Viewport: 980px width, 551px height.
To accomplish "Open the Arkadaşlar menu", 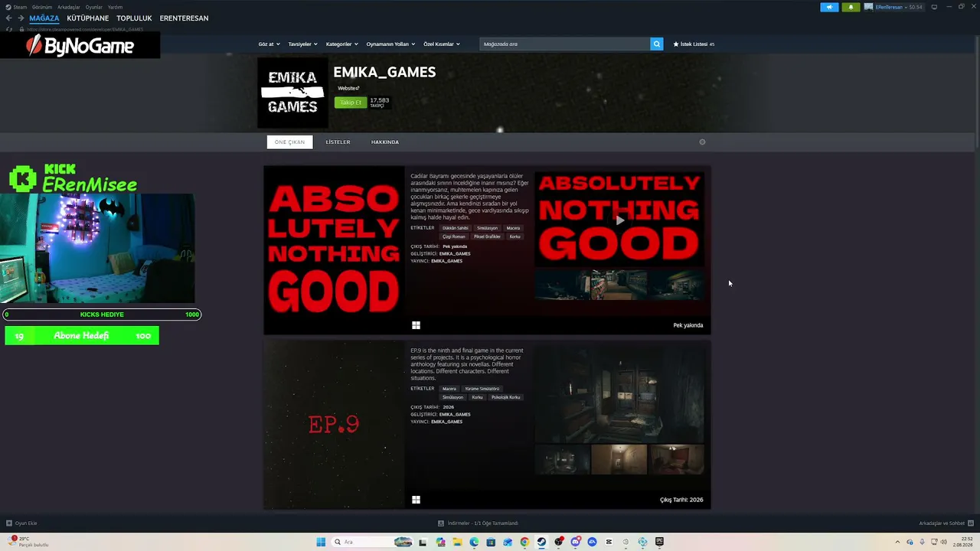I will pos(69,7).
